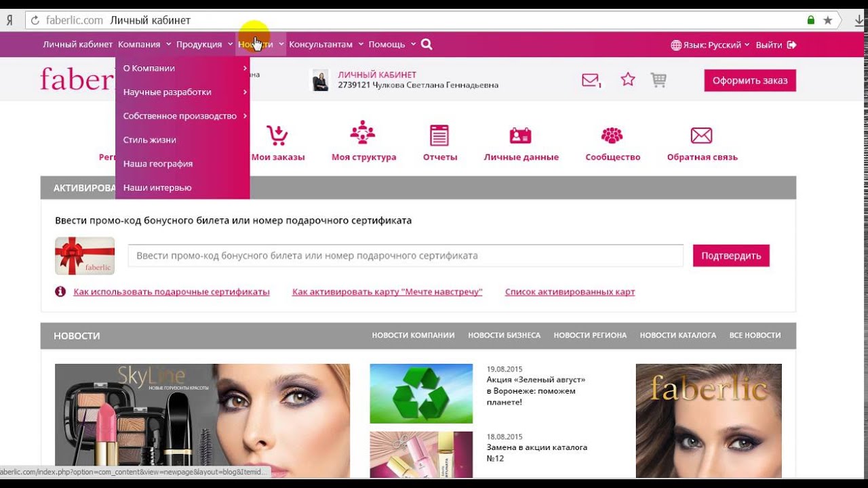Expand the Консультантам dropdown menu
This screenshot has width=868, height=488.
[326, 45]
